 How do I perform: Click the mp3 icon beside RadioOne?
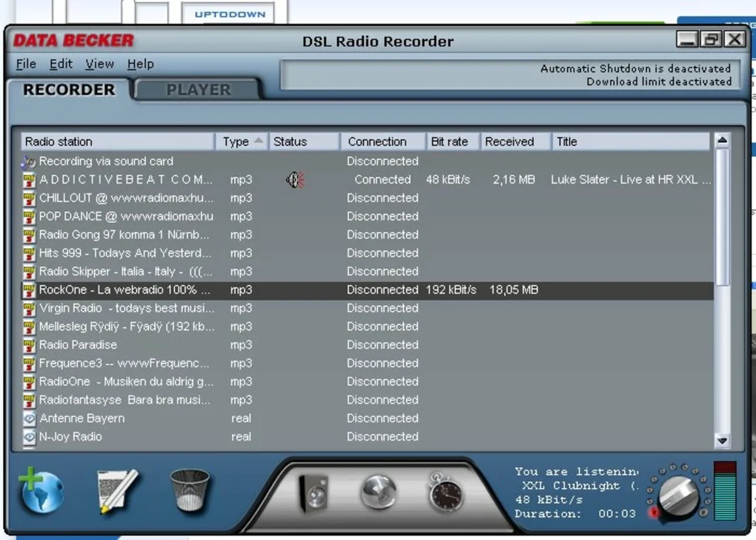click(29, 382)
